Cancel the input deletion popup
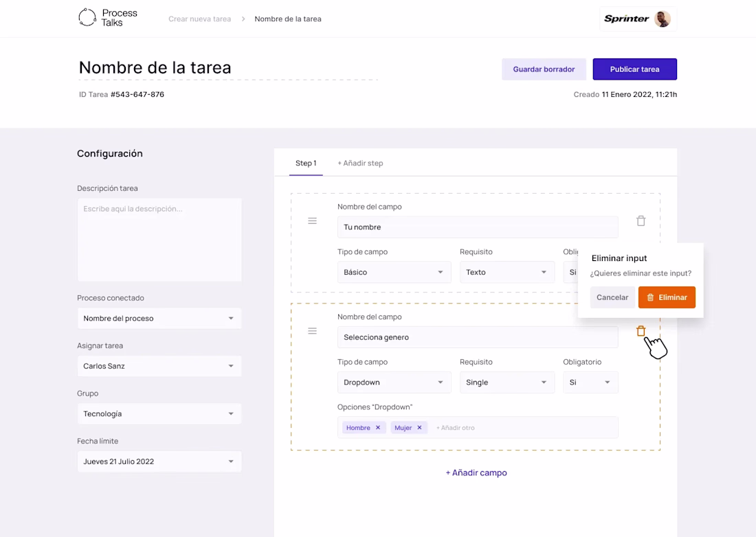Screen dimensions: 756x537 point(612,297)
